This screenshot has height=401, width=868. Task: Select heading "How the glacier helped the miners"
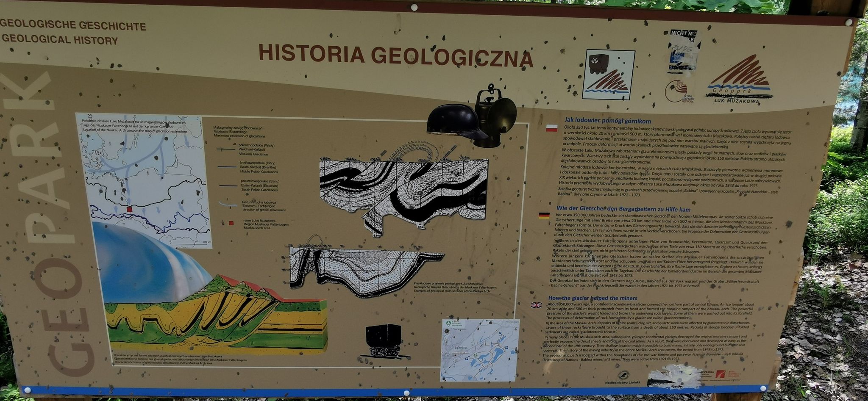point(593,298)
